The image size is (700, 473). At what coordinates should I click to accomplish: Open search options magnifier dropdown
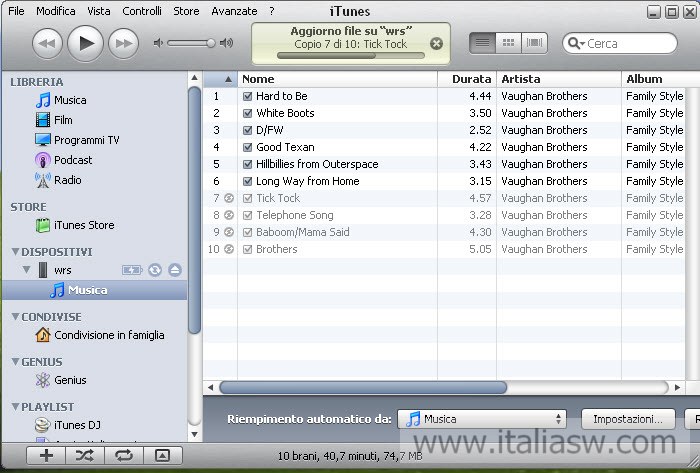tap(576, 43)
